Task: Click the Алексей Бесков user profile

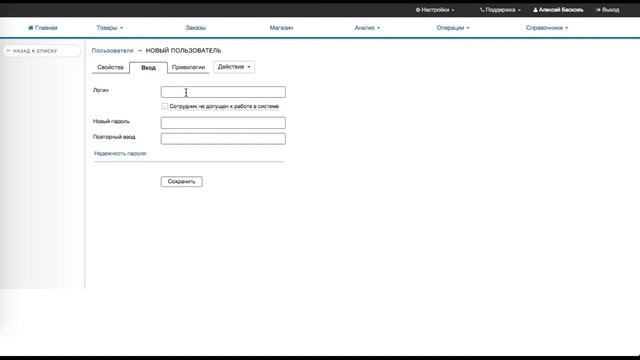Action: click(558, 10)
